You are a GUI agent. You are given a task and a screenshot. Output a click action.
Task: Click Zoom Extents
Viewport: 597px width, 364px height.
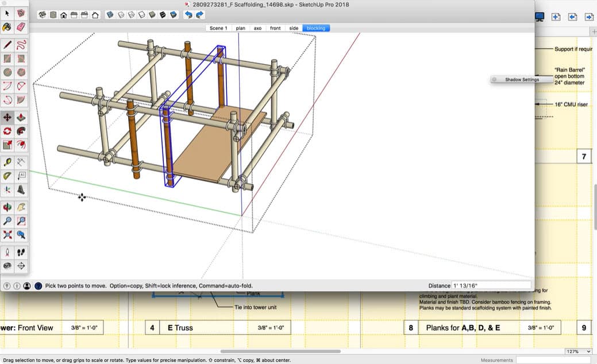tap(7, 235)
